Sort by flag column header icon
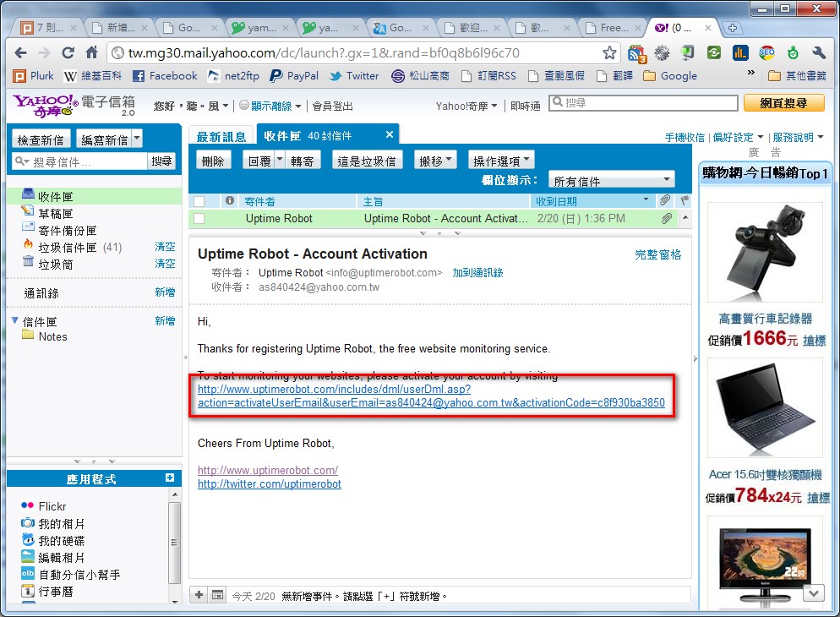Image resolution: width=840 pixels, height=617 pixels. tap(685, 201)
